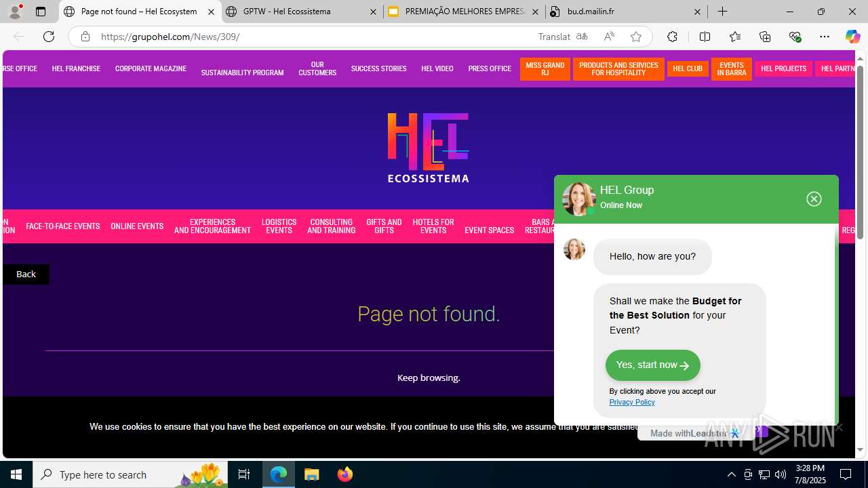Open Task View on taskbar
The width and height of the screenshot is (868, 488).
244,474
